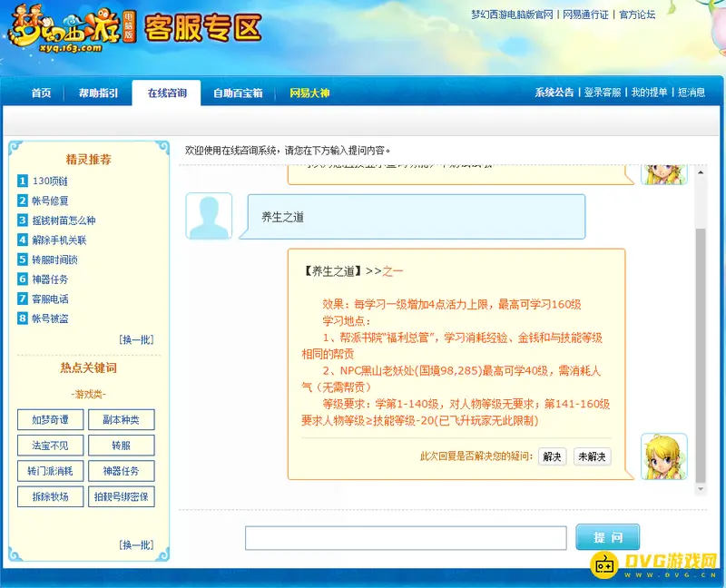Select the 帐号修复 recommendation
The height and width of the screenshot is (588, 726).
click(50, 201)
